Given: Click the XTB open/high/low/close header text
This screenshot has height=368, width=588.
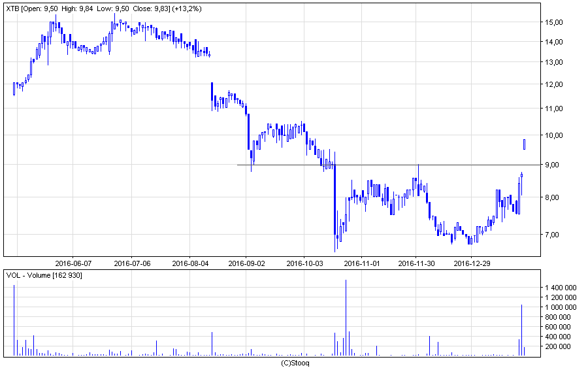Looking at the screenshot, I should tap(104, 8).
